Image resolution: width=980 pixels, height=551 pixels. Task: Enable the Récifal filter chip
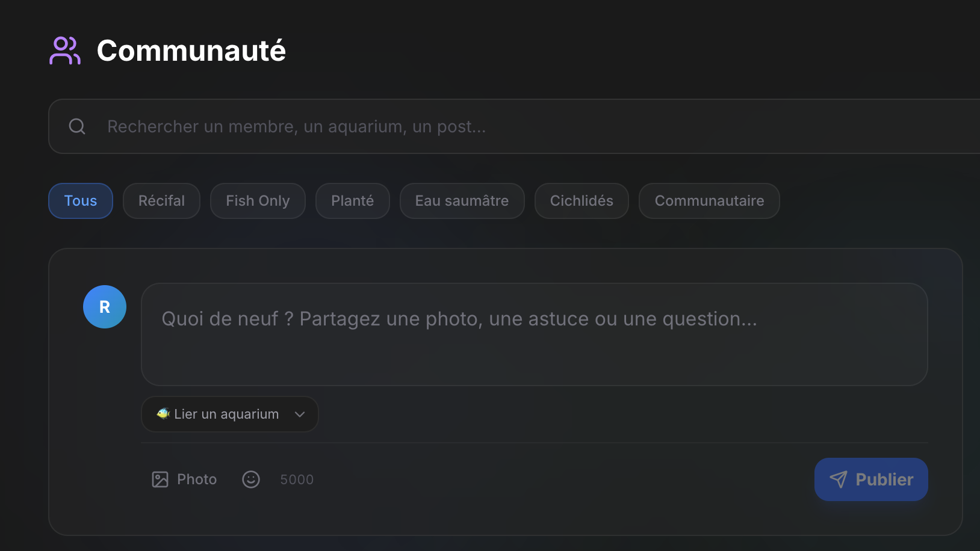click(x=161, y=201)
